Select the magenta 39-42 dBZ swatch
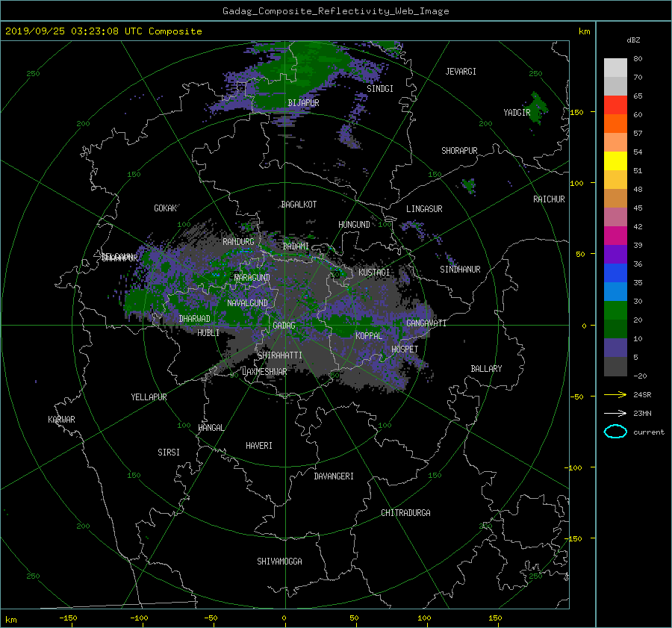Screen dimensions: 672x628 615,236
